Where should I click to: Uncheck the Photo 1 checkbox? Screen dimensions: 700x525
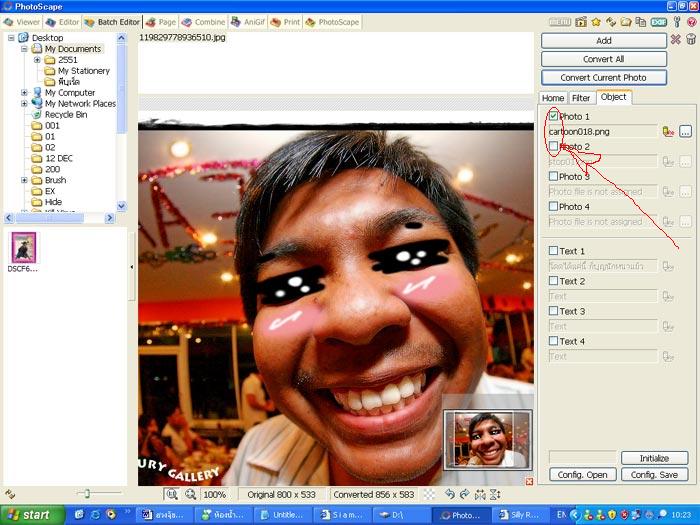[x=553, y=116]
